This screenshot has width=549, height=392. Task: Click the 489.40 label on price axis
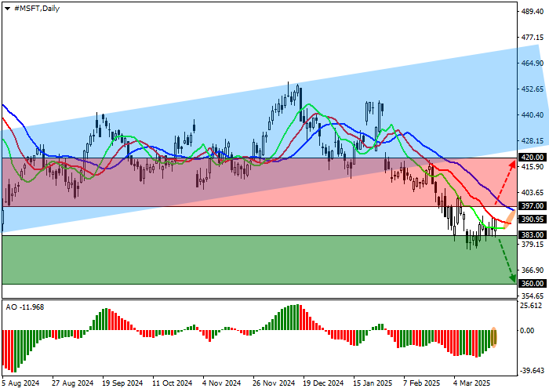point(533,12)
